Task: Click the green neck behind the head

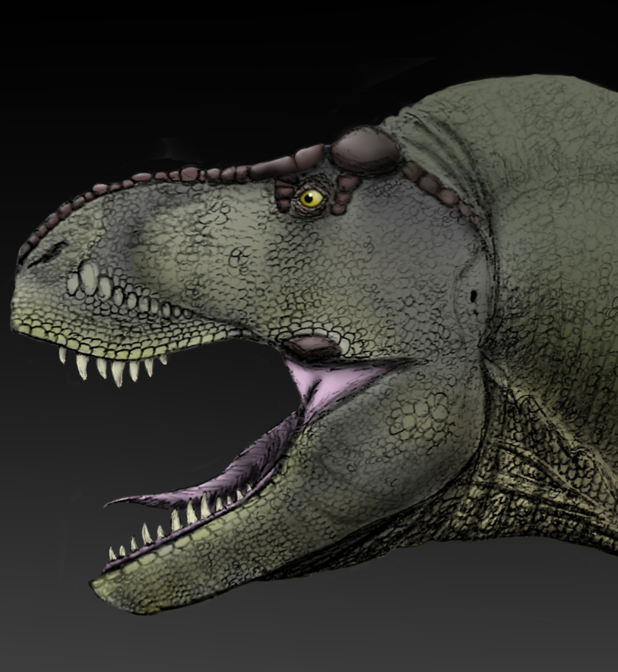Action: tap(532, 190)
